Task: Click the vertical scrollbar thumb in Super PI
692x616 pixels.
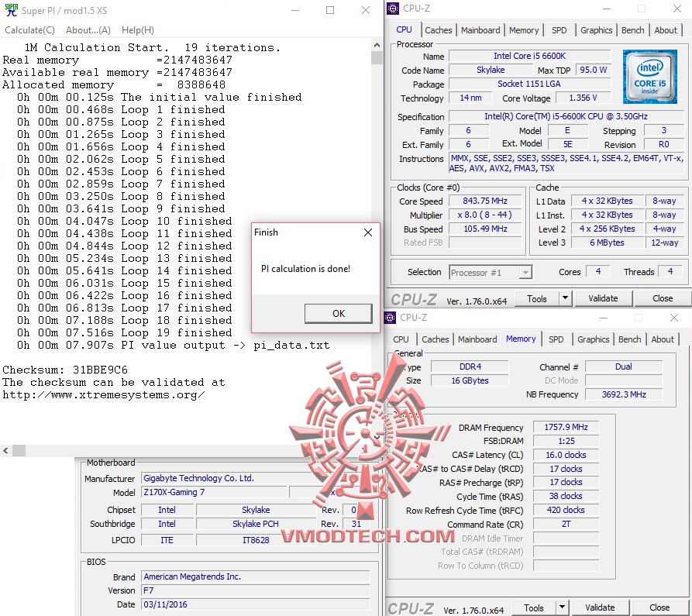Action: coord(377,58)
